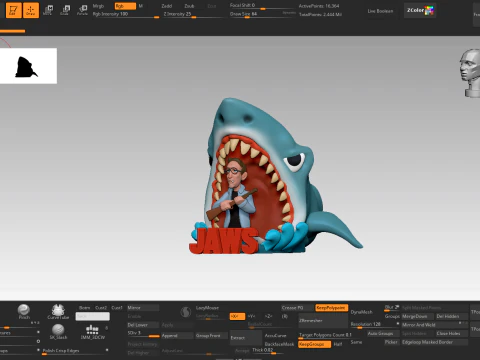Click the white brush search field
Image resolution: width=480 pixels, height=360 pixels.
[92, 316]
